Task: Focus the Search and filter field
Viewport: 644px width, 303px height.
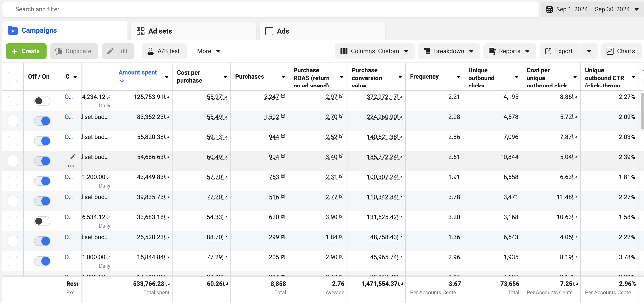Action: coord(270,10)
